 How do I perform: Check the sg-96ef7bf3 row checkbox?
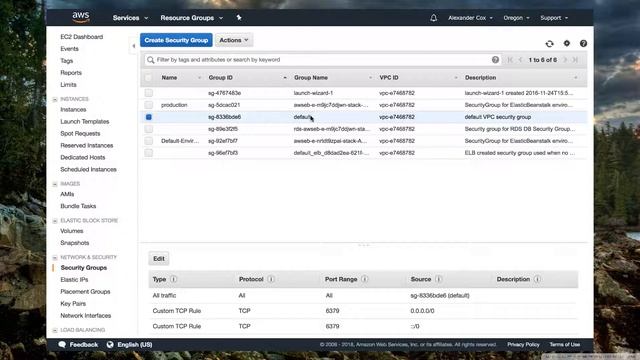tap(149, 153)
